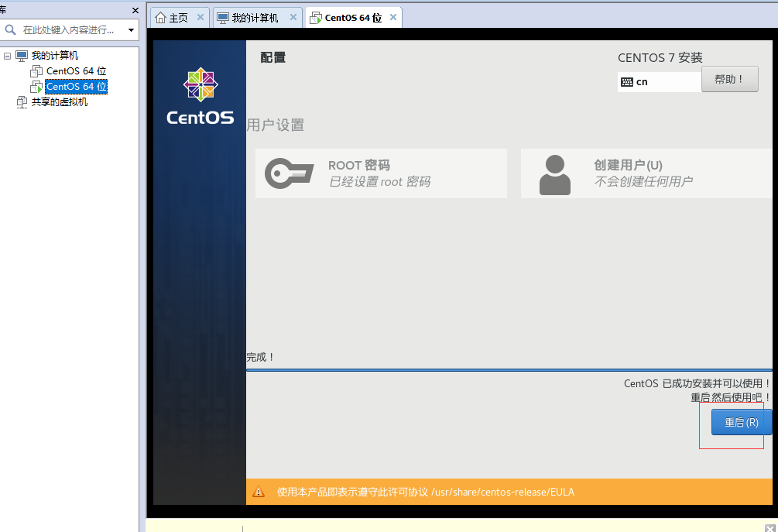Close the 主页 tab
The width and height of the screenshot is (778, 532).
(200, 17)
